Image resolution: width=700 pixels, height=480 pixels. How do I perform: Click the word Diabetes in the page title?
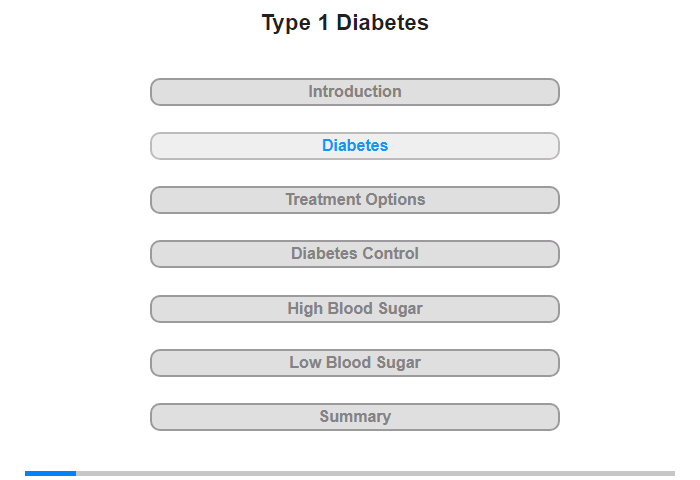383,23
